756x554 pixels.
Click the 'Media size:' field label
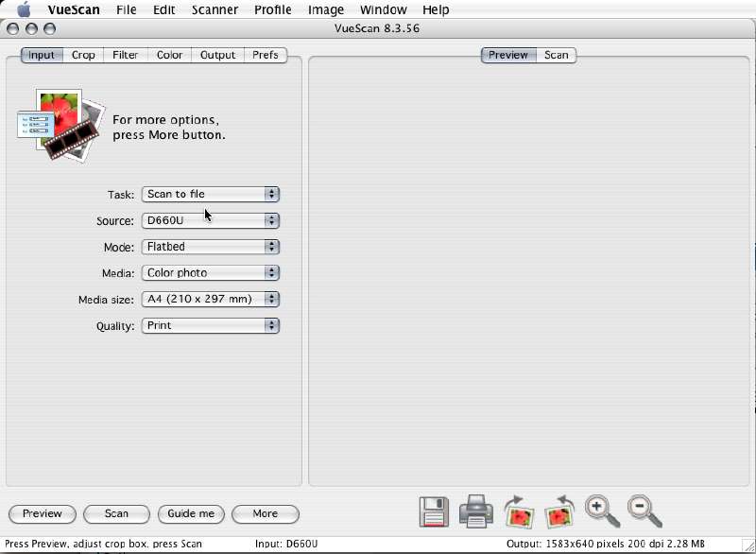tap(106, 300)
